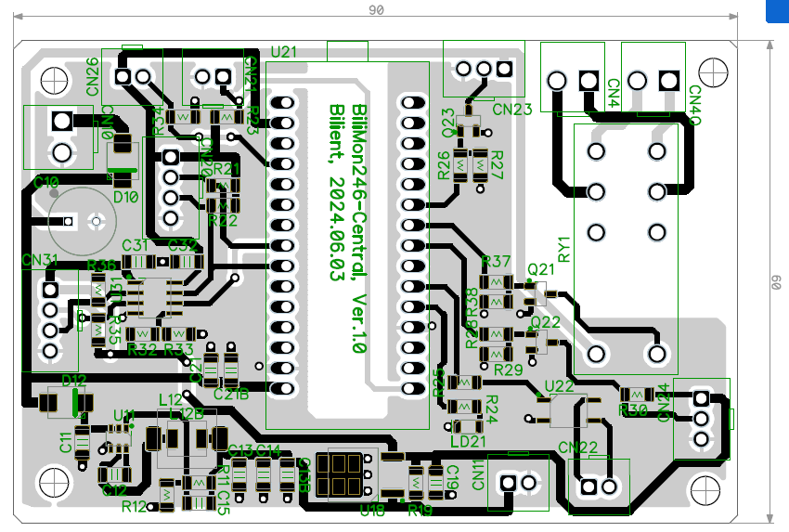Click the square pad of CN11
This screenshot has height=532, width=789.
(x=509, y=483)
